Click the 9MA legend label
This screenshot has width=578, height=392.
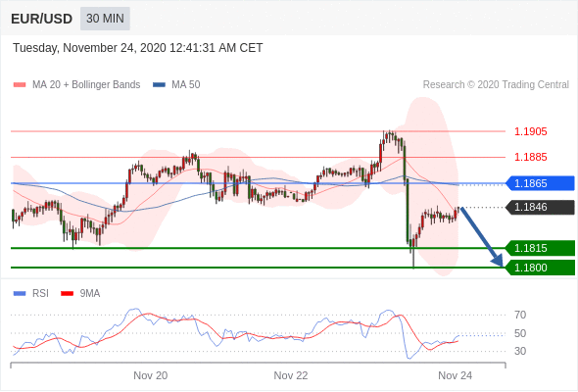click(x=90, y=294)
